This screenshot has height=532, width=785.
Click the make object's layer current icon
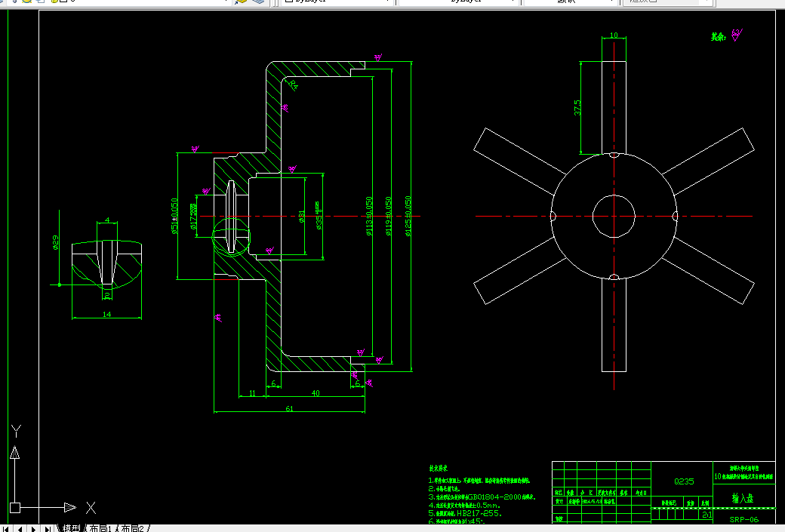point(242,2)
